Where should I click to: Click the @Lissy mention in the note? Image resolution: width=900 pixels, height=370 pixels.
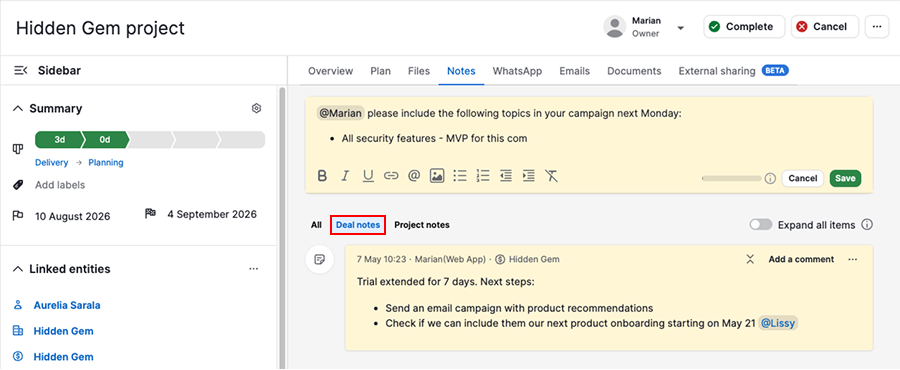[778, 324]
